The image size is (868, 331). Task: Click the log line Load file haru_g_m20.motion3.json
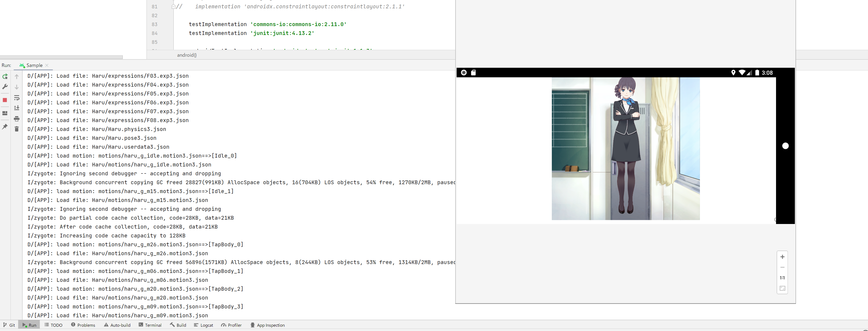pyautogui.click(x=118, y=298)
